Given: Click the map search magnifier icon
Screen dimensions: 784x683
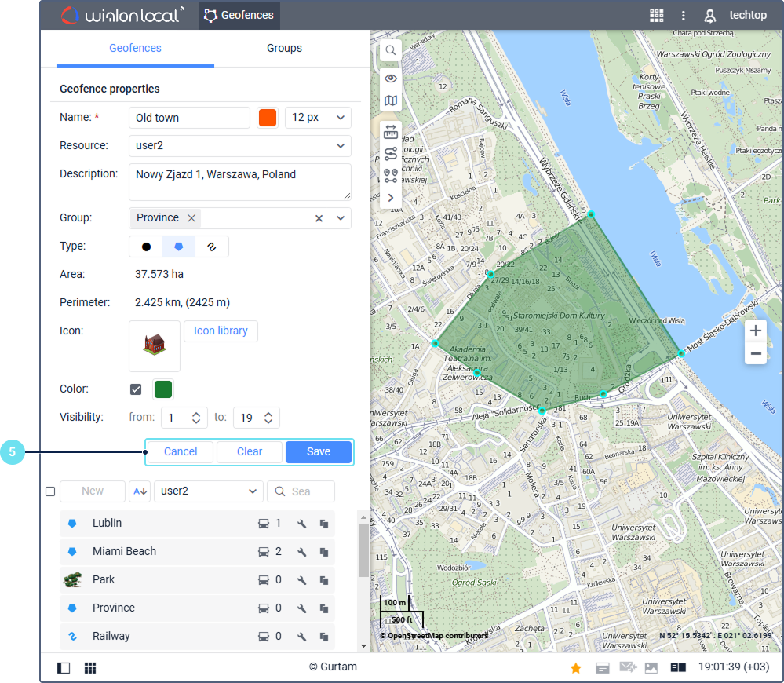Looking at the screenshot, I should (390, 50).
